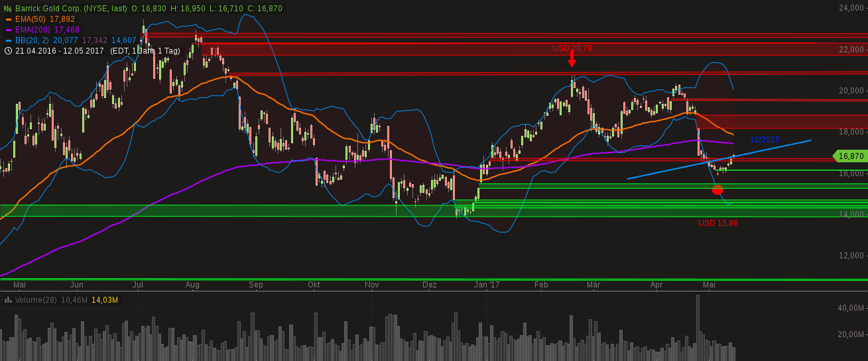Click the purple EMA(200) legend marker
Viewport: 868px width, 361px height.
point(9,30)
